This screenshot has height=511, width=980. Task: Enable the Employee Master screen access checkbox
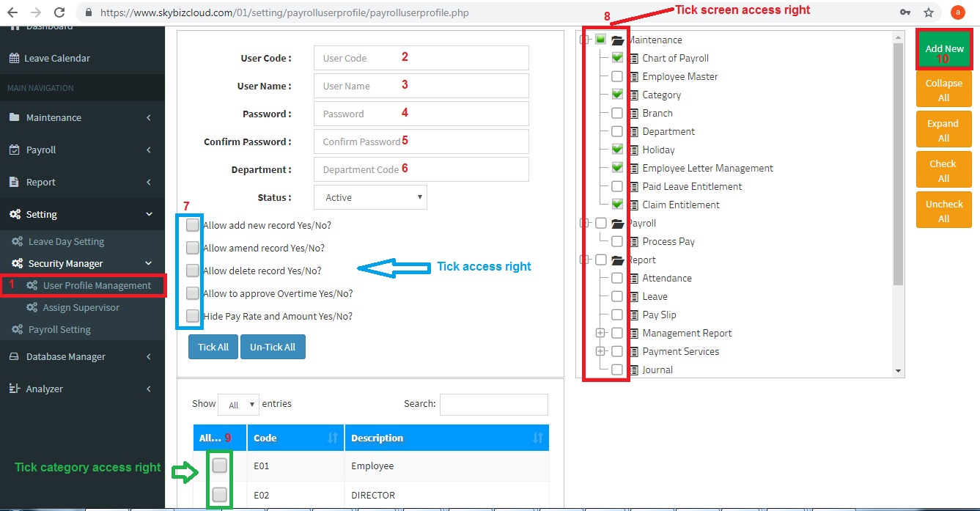click(617, 76)
